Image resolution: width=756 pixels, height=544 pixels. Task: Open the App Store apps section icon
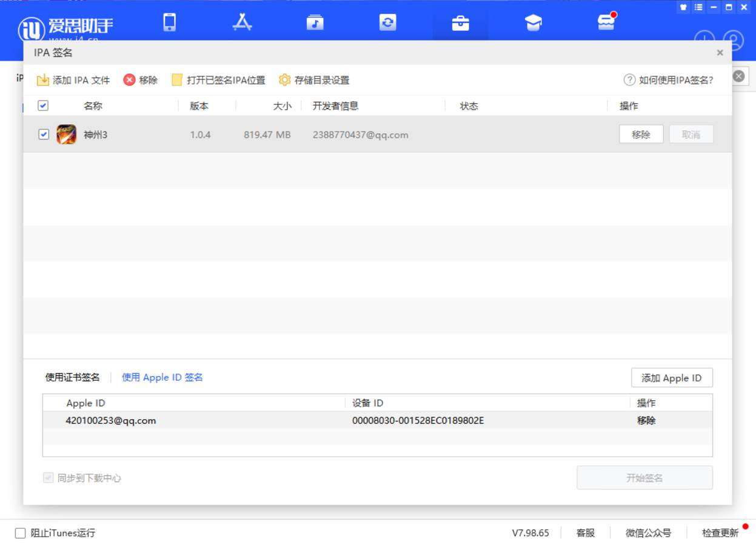click(242, 22)
